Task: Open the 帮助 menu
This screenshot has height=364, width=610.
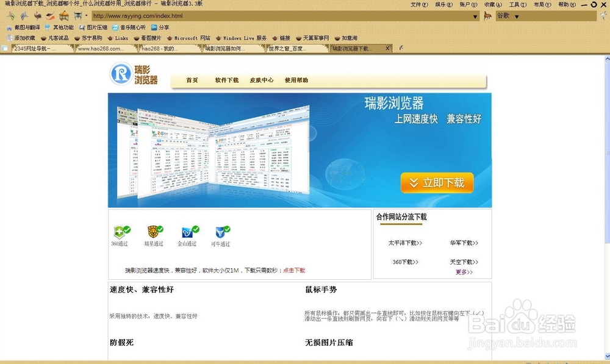Action: pyautogui.click(x=567, y=5)
